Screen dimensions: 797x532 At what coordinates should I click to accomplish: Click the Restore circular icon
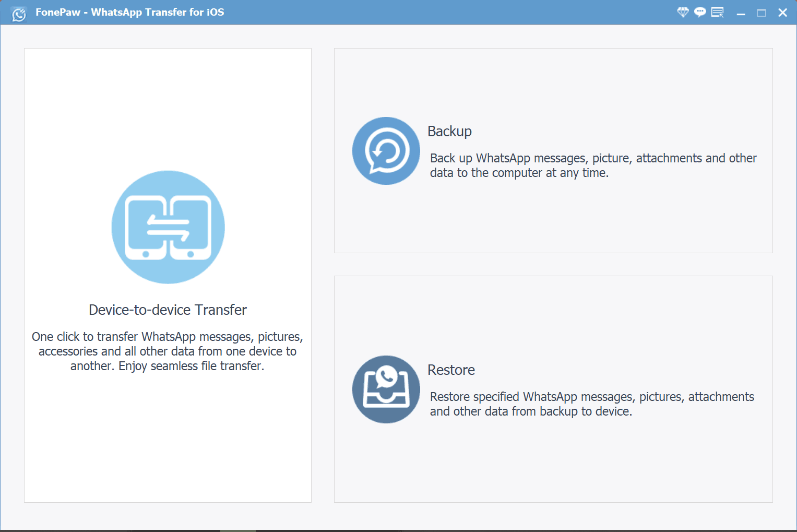(x=386, y=389)
